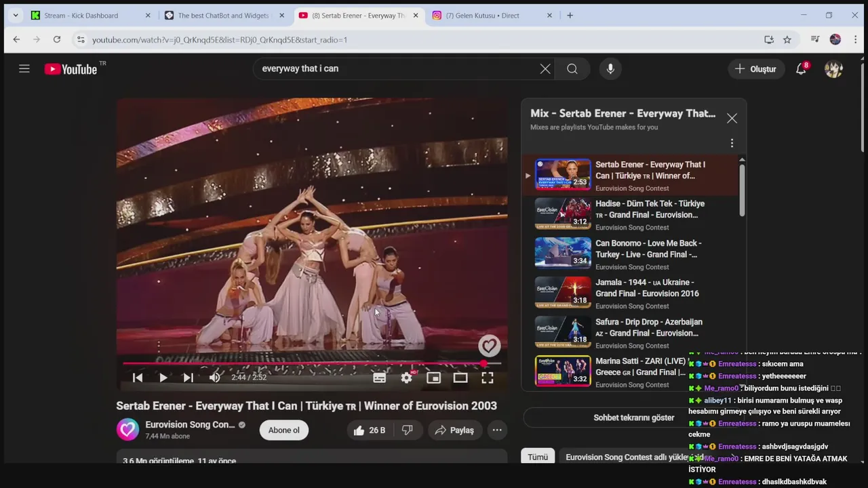
Task: Open the Eurovision Song Contest channel name
Action: (x=190, y=425)
